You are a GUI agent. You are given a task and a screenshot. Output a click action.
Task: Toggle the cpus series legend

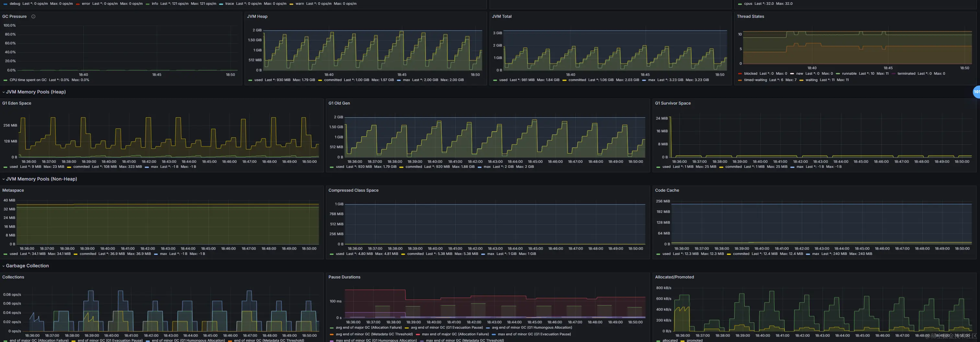[x=748, y=4]
